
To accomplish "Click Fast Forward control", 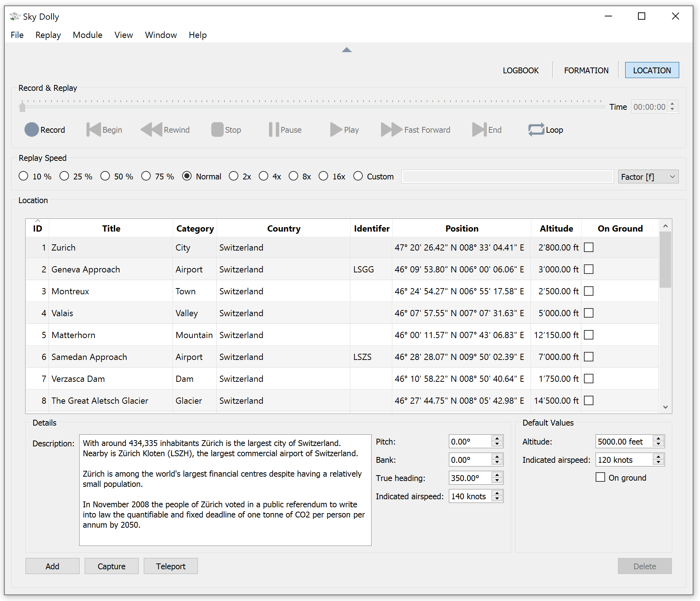I will click(x=416, y=130).
